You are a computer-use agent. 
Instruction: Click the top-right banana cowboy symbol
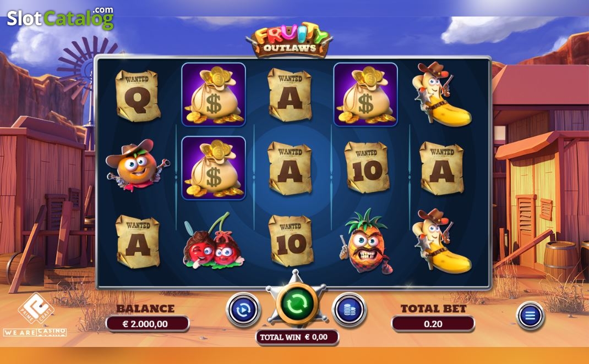441,94
